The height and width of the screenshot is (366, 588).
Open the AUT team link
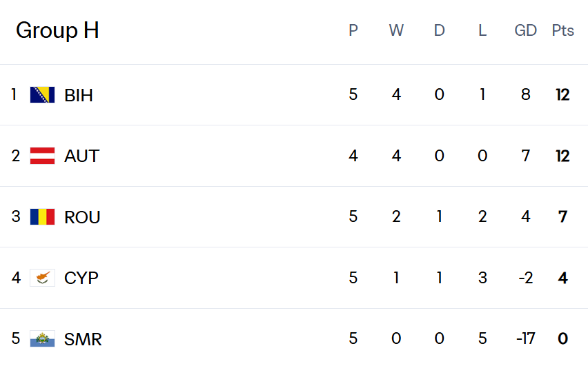pyautogui.click(x=81, y=156)
